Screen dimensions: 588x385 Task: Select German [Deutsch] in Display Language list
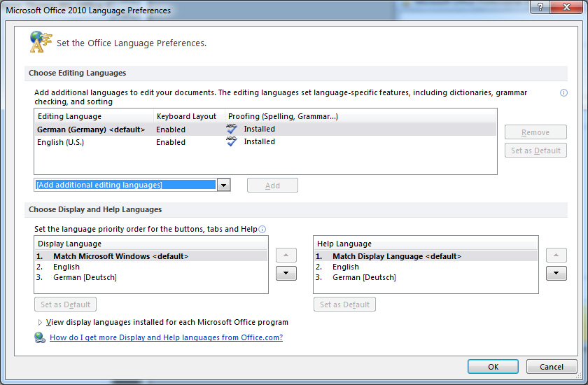(85, 277)
